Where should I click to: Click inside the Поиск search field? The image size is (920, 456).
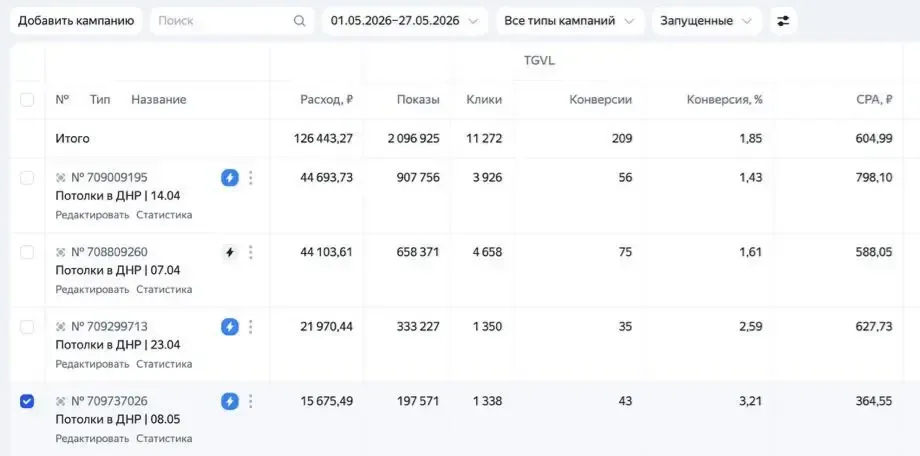click(x=232, y=21)
